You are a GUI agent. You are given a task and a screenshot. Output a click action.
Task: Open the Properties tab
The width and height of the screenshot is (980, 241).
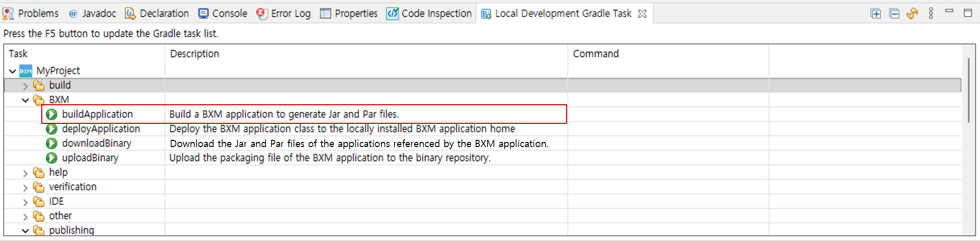[x=349, y=13]
